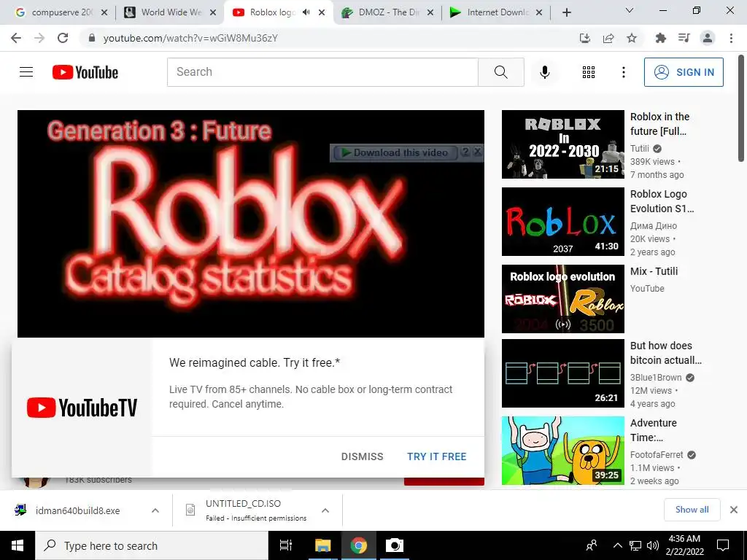This screenshot has height=560, width=747.
Task: Switch to the World Wide Web tab
Action: (169, 12)
